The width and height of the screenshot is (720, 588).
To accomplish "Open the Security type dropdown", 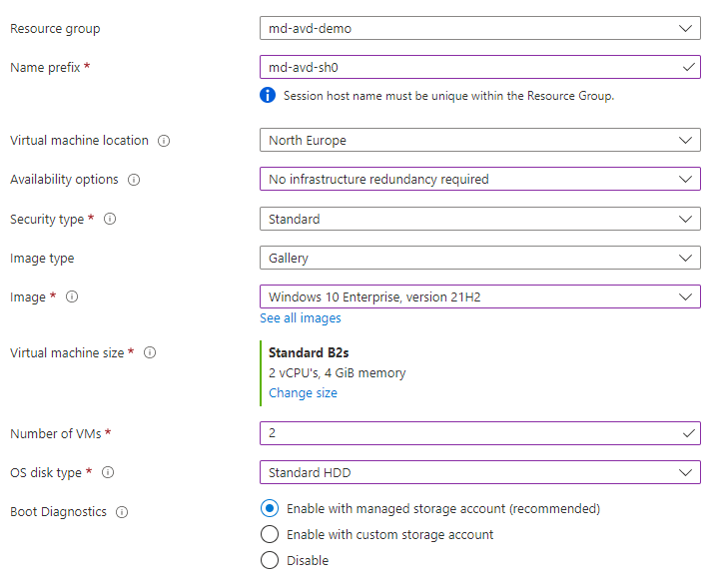I will coord(479,219).
